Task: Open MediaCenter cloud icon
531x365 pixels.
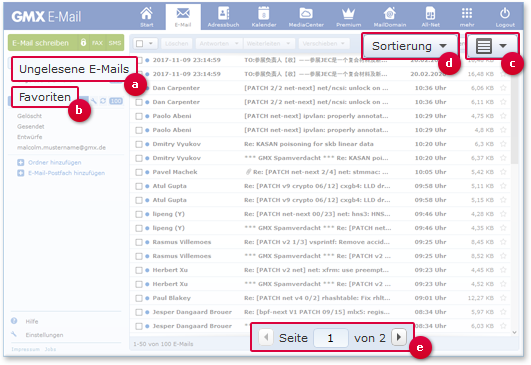Action: coord(306,17)
